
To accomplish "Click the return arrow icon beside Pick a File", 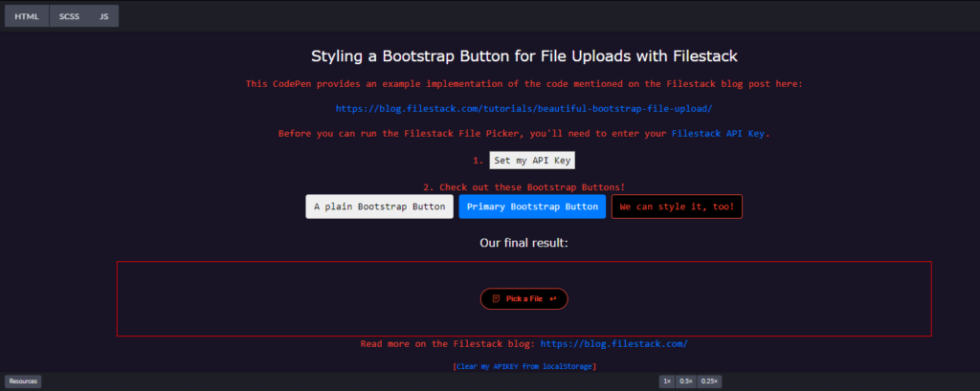I will tap(553, 299).
